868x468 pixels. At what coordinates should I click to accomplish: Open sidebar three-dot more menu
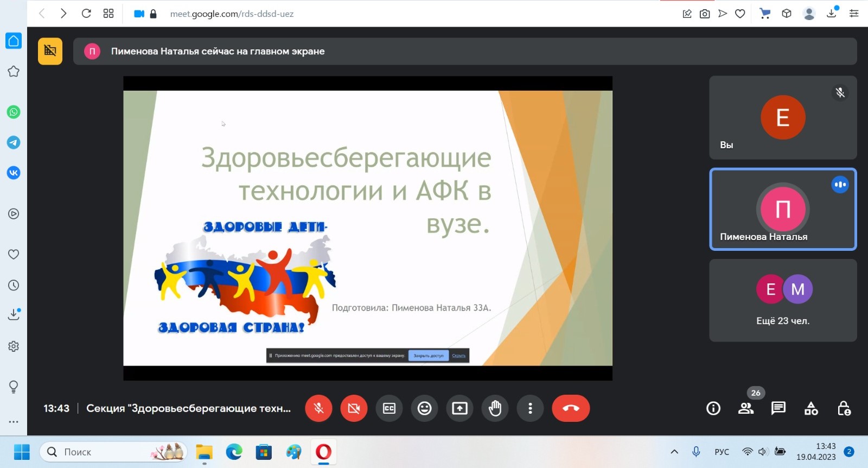pos(14,421)
